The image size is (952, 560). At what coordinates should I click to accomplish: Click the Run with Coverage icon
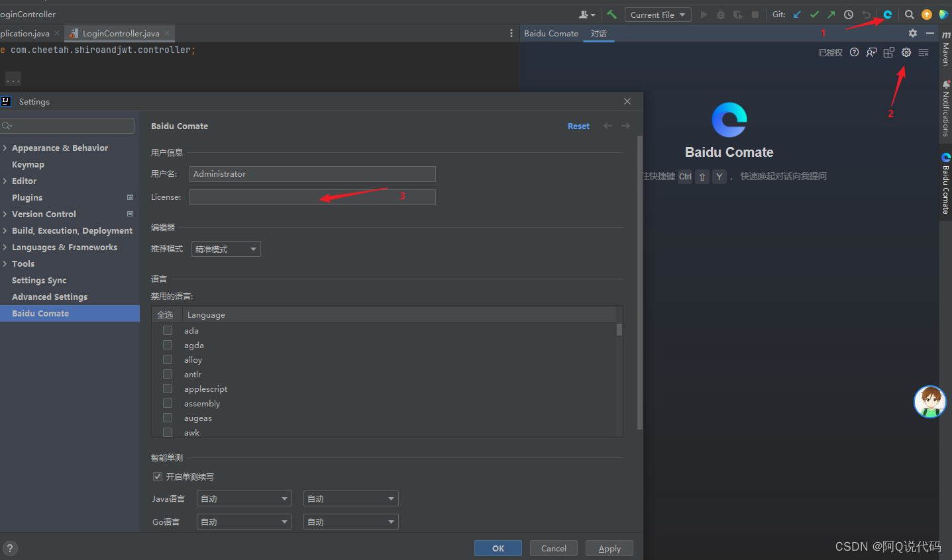(x=737, y=15)
